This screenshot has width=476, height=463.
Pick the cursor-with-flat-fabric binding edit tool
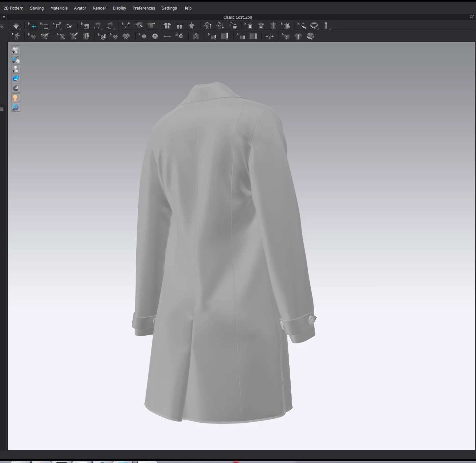241,36
